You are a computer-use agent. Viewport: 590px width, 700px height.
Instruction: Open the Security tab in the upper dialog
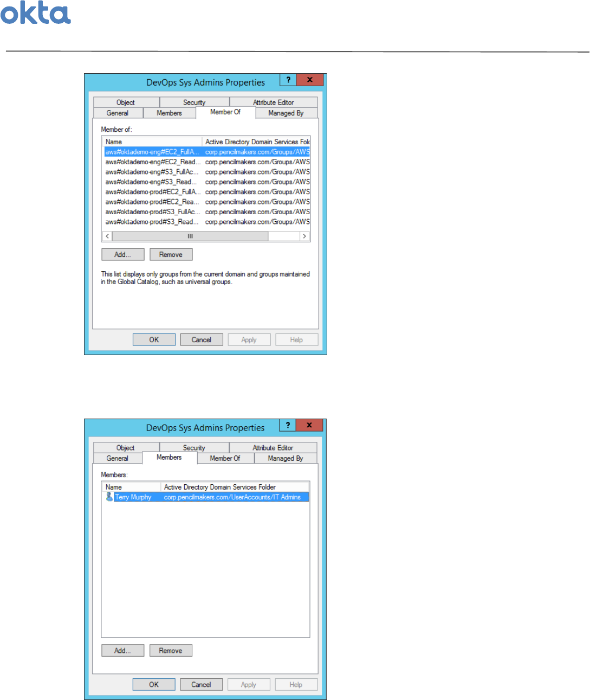coord(194,102)
